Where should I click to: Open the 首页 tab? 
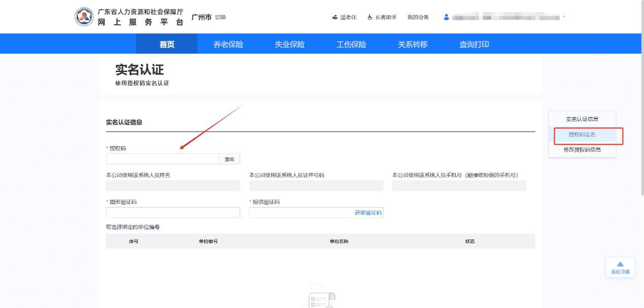pyautogui.click(x=167, y=44)
